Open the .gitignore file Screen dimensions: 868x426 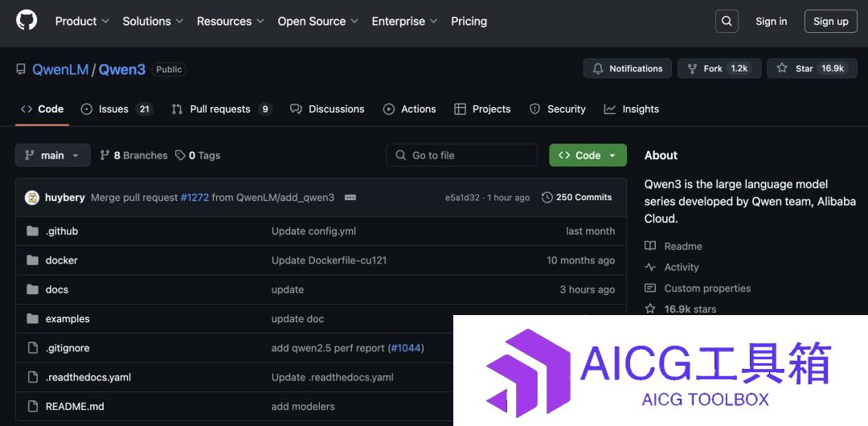tap(68, 349)
